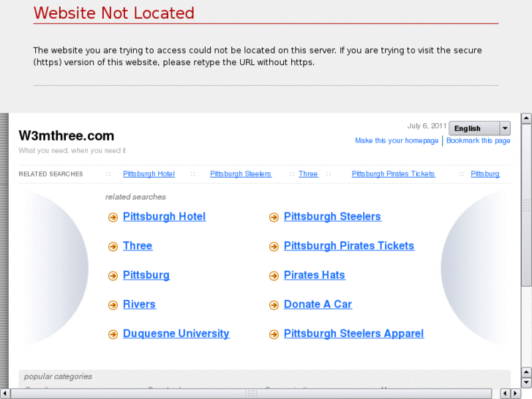Select Pittsburgh Hotel in related searches bar
Viewport: 532px width, 399px height.
point(149,174)
